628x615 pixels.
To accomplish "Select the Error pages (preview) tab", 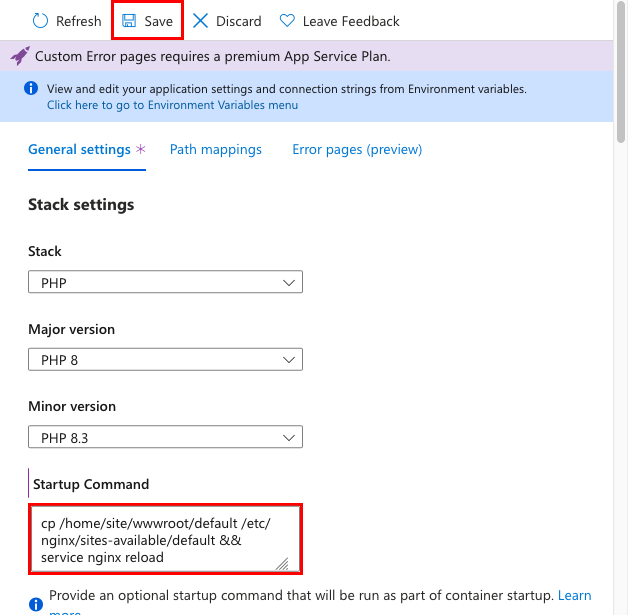I will tap(357, 150).
